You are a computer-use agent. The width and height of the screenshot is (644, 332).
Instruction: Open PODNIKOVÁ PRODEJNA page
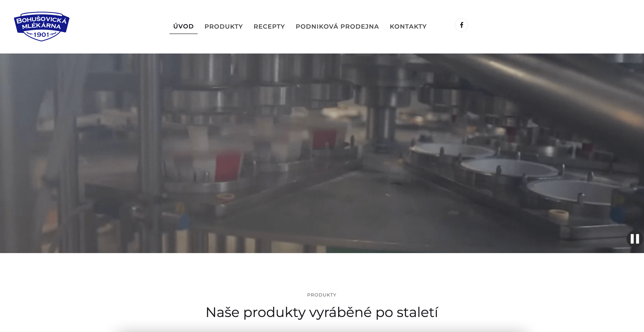[337, 26]
